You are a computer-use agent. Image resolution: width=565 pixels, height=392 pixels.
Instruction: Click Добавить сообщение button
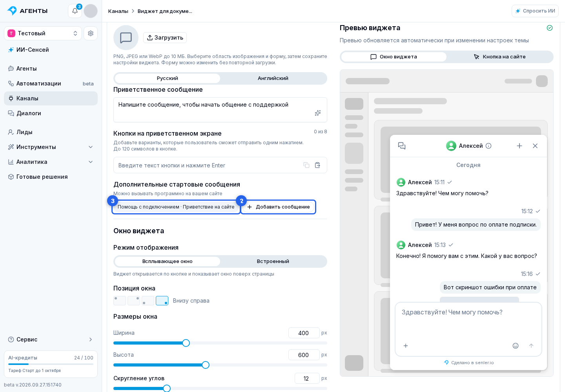pyautogui.click(x=278, y=207)
